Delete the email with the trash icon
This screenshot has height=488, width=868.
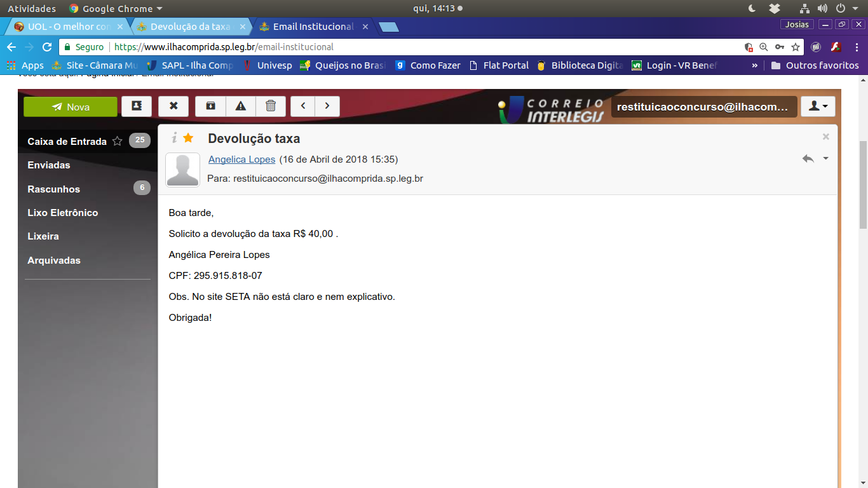(271, 106)
